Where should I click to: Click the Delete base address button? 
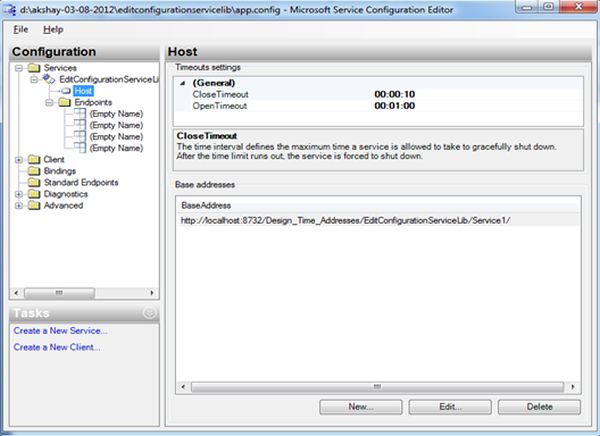[x=539, y=407]
